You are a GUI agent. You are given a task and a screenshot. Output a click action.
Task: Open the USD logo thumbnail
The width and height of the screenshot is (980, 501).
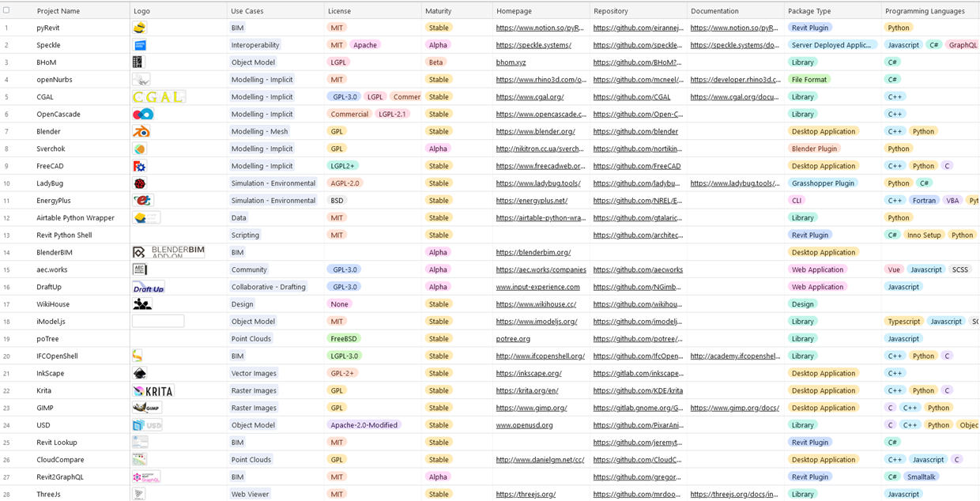click(x=147, y=425)
